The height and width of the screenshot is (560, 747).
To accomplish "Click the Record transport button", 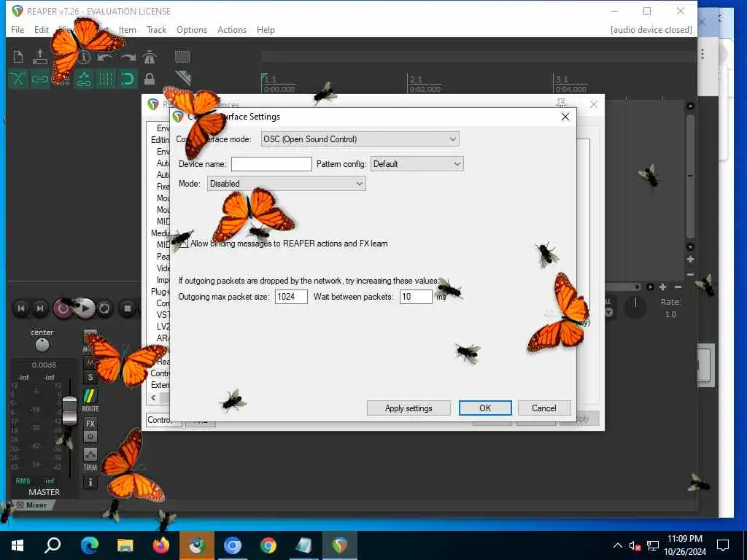I will (x=63, y=308).
